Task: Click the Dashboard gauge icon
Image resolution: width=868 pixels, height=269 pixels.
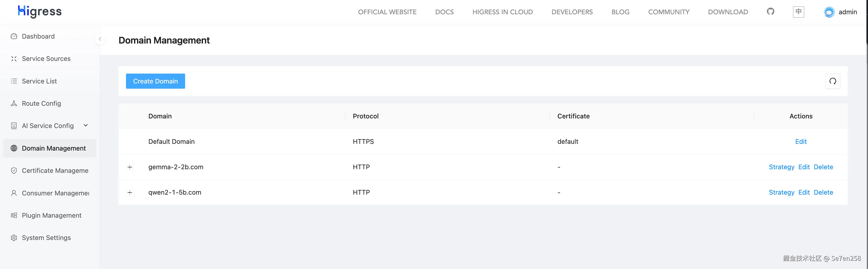Action: tap(14, 36)
